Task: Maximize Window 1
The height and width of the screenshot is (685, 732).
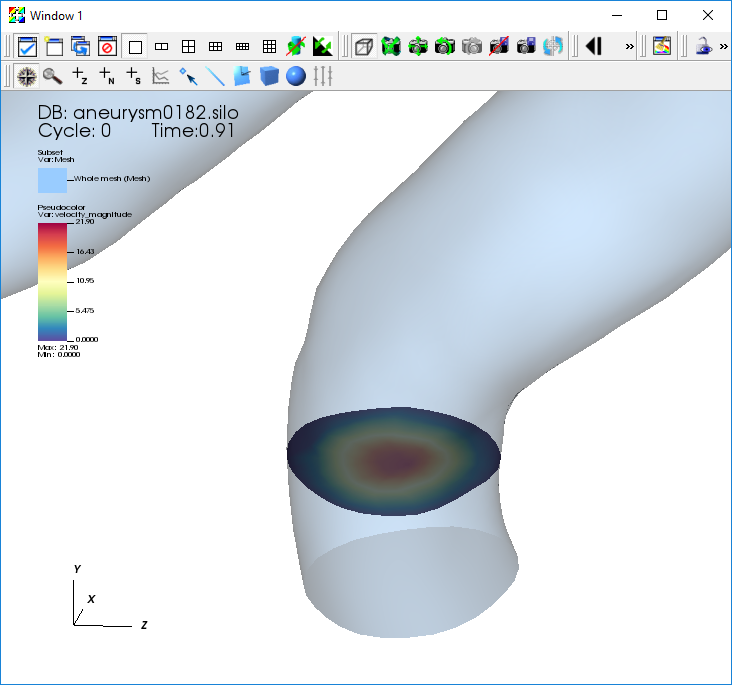Action: [662, 15]
